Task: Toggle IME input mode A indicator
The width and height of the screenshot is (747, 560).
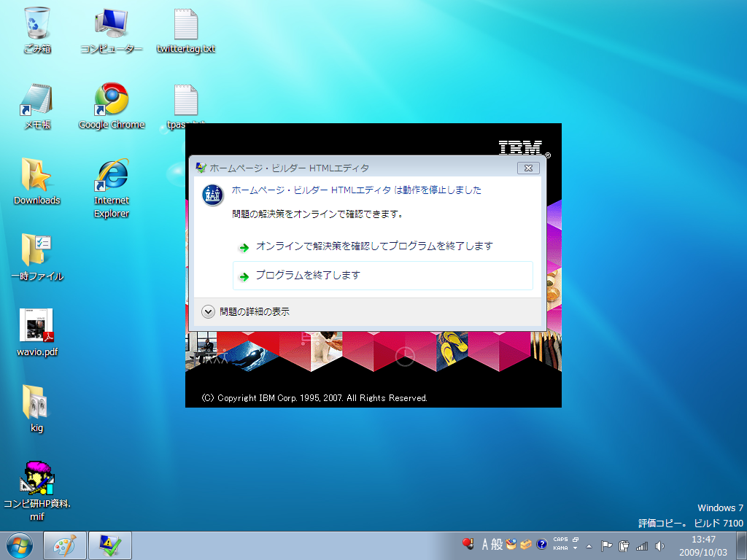Action: coord(485,544)
